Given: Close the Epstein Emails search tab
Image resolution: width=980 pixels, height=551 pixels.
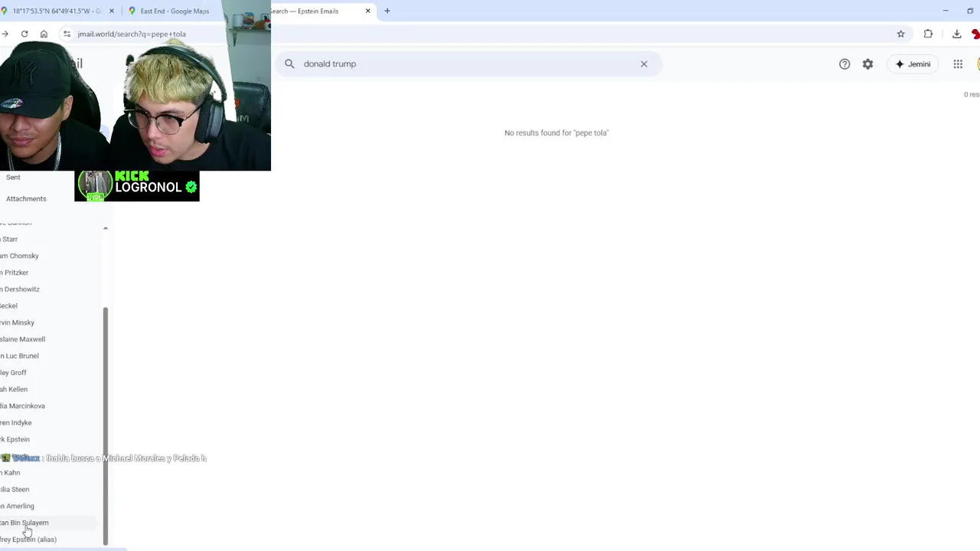Looking at the screenshot, I should point(367,11).
